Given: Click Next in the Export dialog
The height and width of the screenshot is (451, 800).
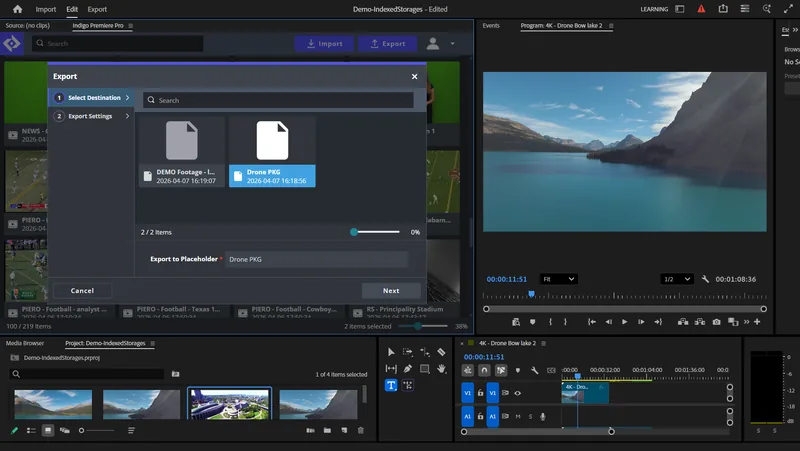Looking at the screenshot, I should 391,290.
